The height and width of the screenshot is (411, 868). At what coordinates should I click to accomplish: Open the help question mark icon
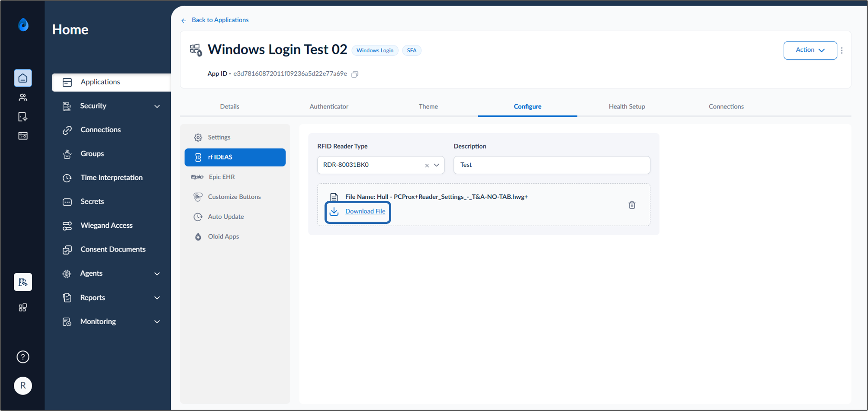[x=23, y=357]
